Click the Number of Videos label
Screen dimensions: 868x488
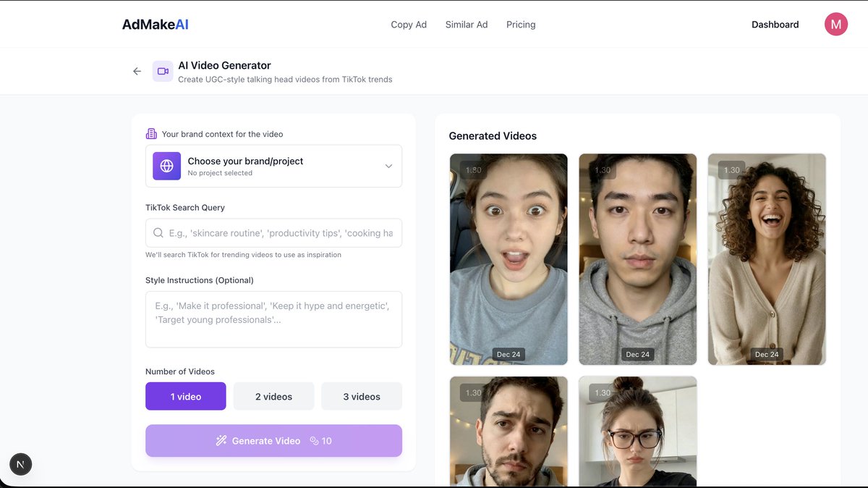point(180,371)
